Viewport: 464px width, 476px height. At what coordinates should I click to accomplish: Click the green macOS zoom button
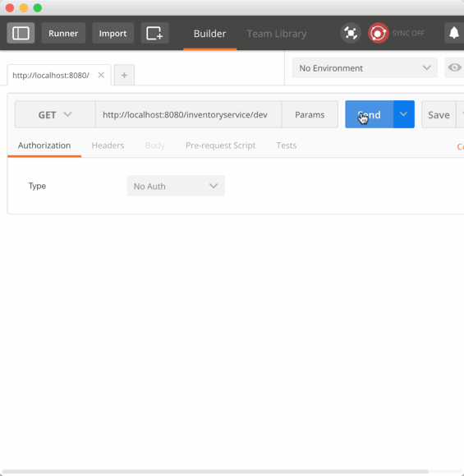click(x=38, y=8)
